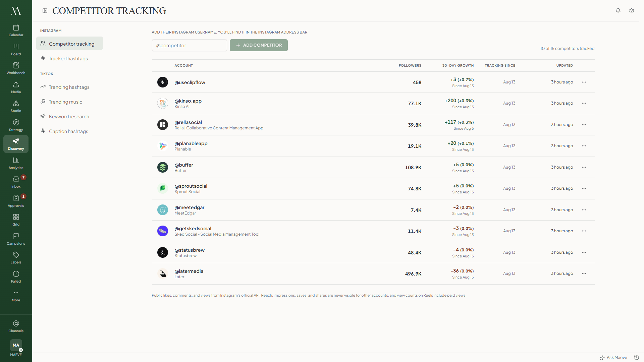Open the Grid view

(16, 220)
